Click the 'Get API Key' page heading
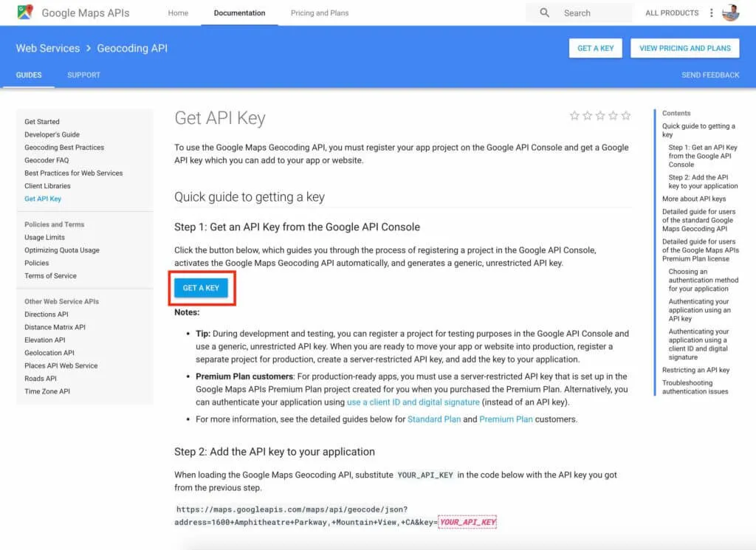Image resolution: width=756 pixels, height=550 pixels. pos(220,118)
